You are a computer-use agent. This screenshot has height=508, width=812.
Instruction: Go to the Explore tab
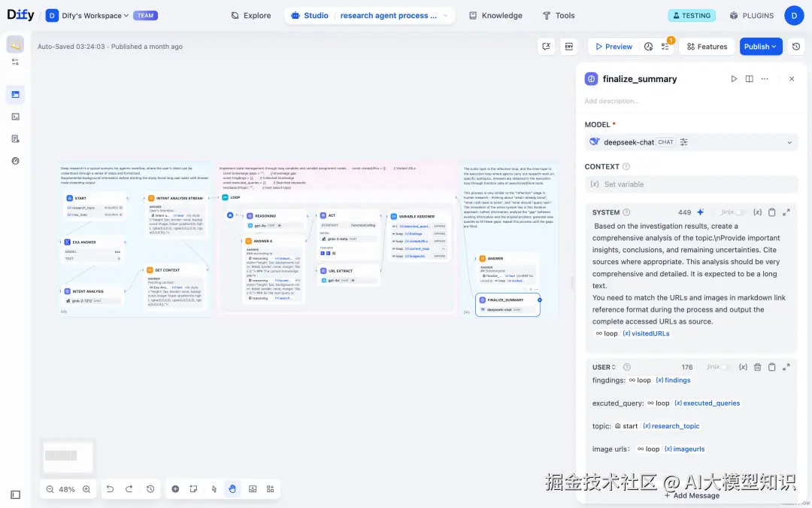pyautogui.click(x=251, y=16)
